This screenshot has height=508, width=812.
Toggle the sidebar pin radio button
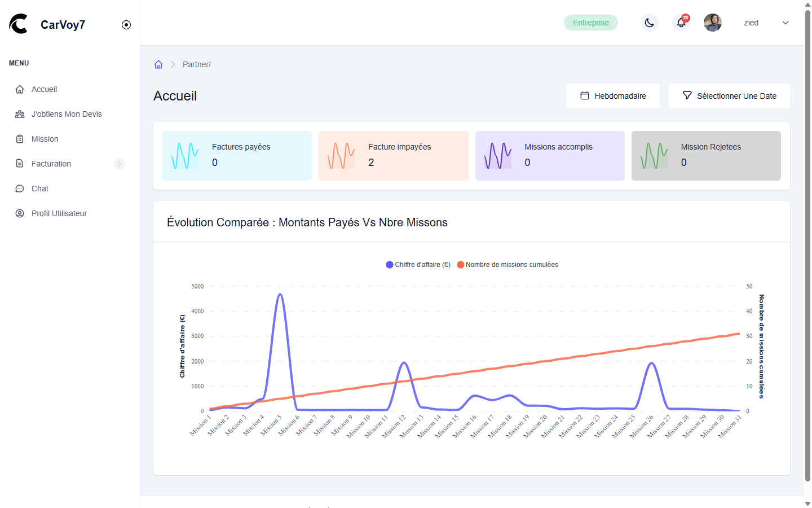[126, 25]
